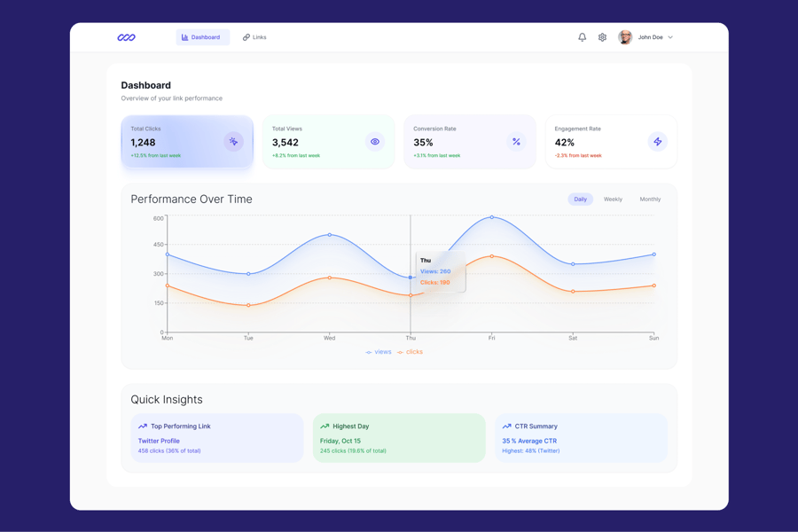Screen dimensions: 798x532
Task: Toggle the views series in legend
Action: click(379, 352)
